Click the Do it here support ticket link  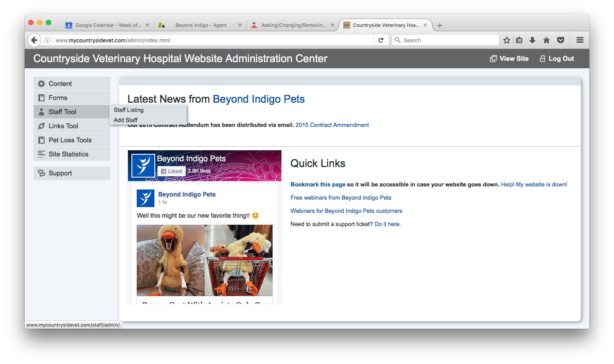click(387, 224)
